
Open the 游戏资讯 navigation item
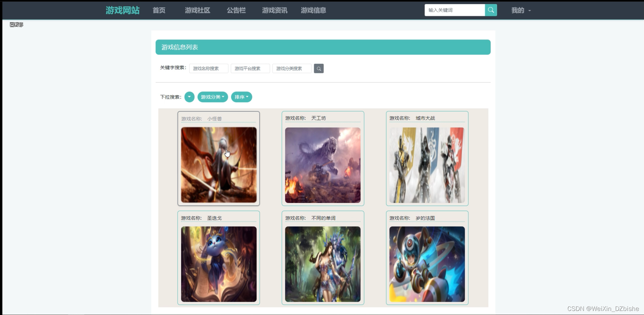pos(275,10)
